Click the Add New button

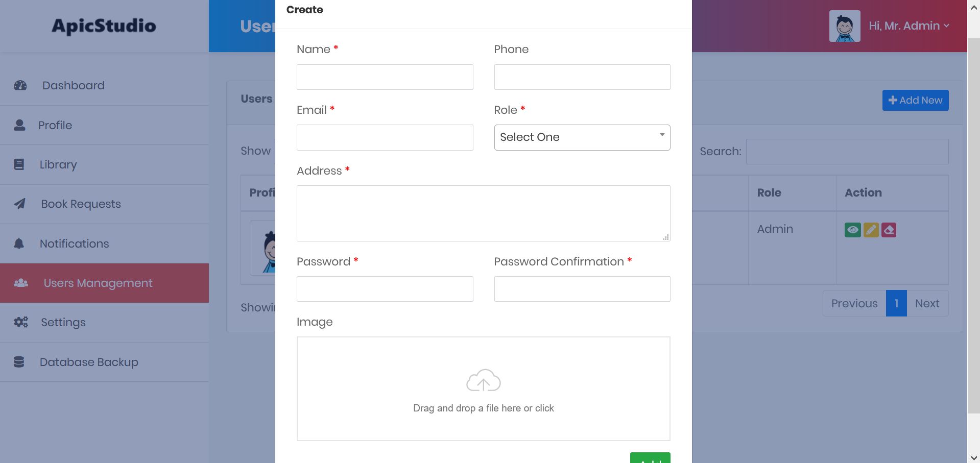coord(915,100)
